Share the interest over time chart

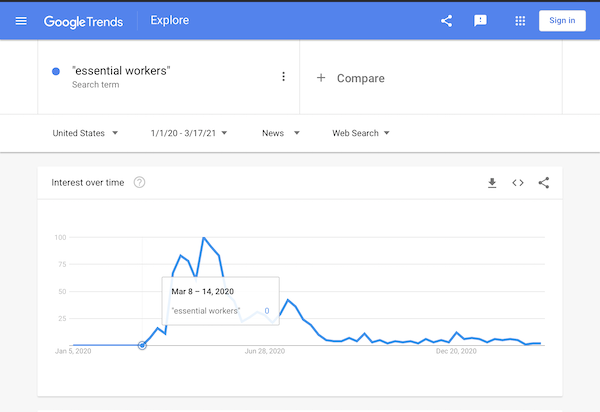(544, 182)
